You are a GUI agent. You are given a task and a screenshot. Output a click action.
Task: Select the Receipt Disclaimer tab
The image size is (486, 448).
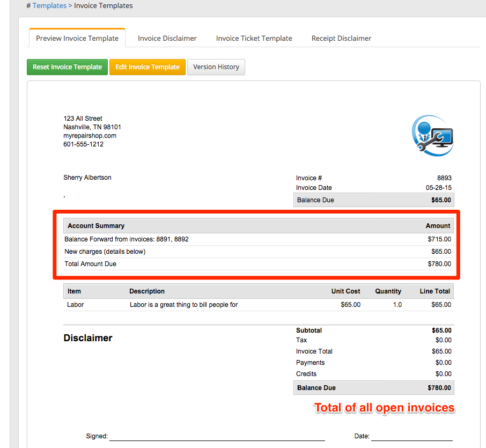(x=341, y=38)
